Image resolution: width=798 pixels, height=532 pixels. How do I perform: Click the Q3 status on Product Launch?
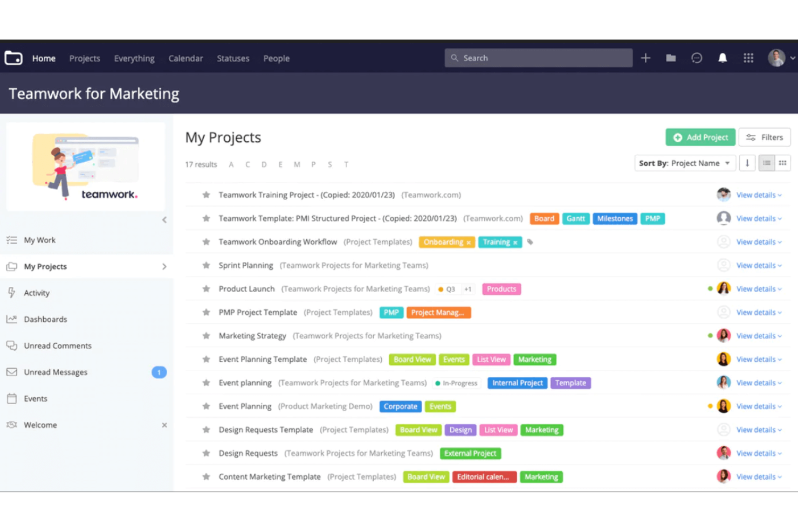pyautogui.click(x=447, y=289)
